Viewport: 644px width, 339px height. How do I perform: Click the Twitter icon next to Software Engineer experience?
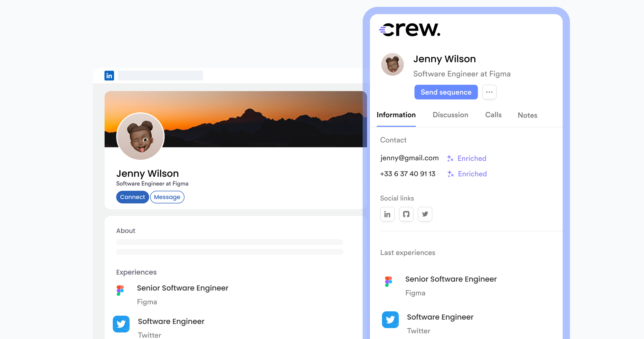click(390, 319)
